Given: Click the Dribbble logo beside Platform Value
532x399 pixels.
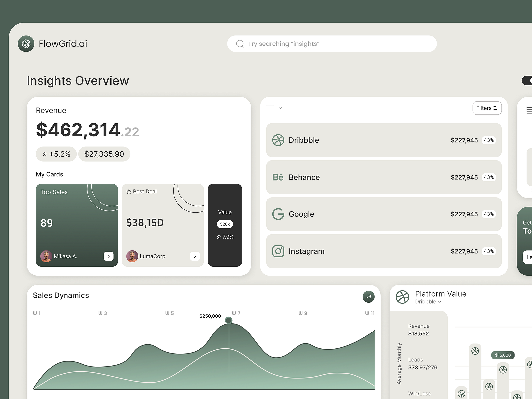Looking at the screenshot, I should pyautogui.click(x=402, y=297).
